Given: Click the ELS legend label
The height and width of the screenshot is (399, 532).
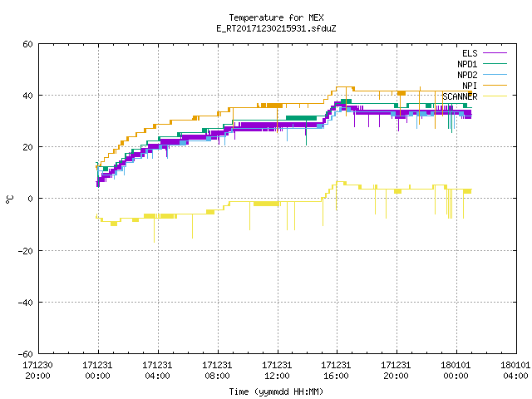Looking at the screenshot, I should coord(470,53).
